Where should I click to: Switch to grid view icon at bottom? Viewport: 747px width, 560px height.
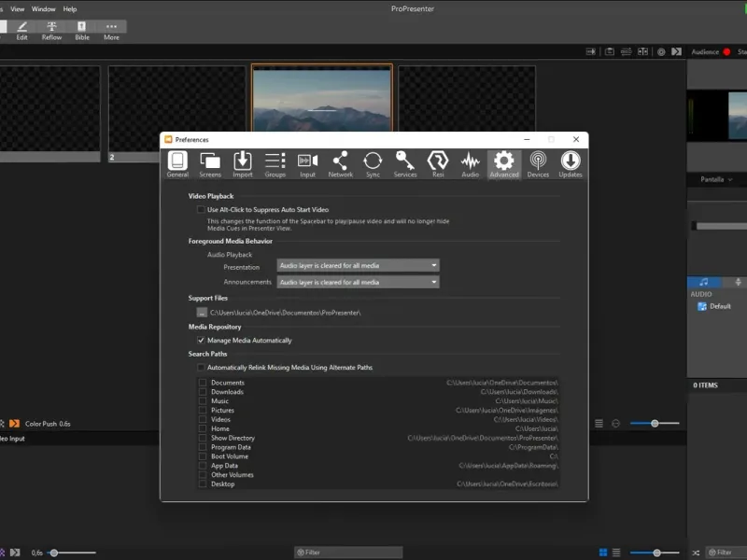coord(603,553)
